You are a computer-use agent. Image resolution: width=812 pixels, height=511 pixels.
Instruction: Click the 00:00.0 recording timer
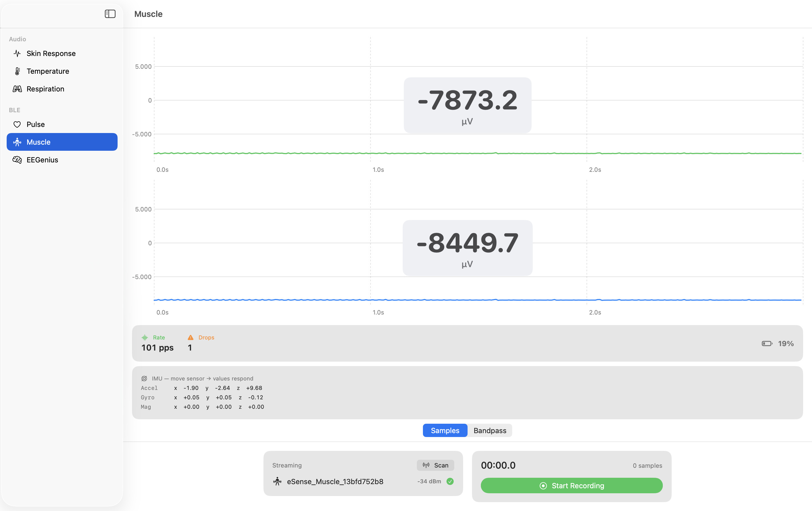pyautogui.click(x=498, y=465)
